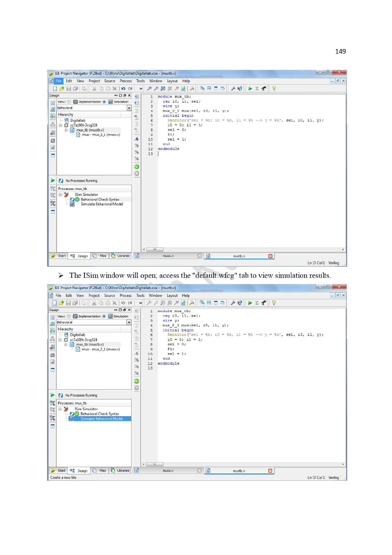Image resolution: width=392 pixels, height=555 pixels.
Task: Select Implementation radio button in upper window
Action: click(x=69, y=102)
